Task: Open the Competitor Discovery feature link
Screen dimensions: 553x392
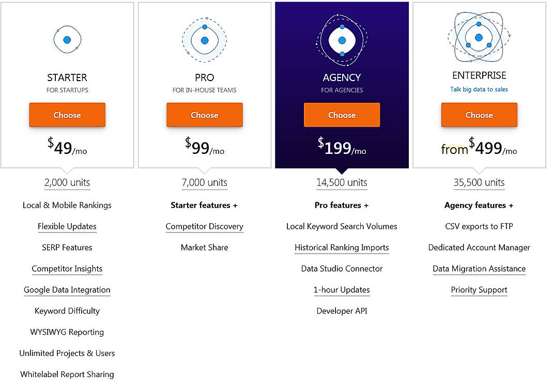Action: (204, 226)
